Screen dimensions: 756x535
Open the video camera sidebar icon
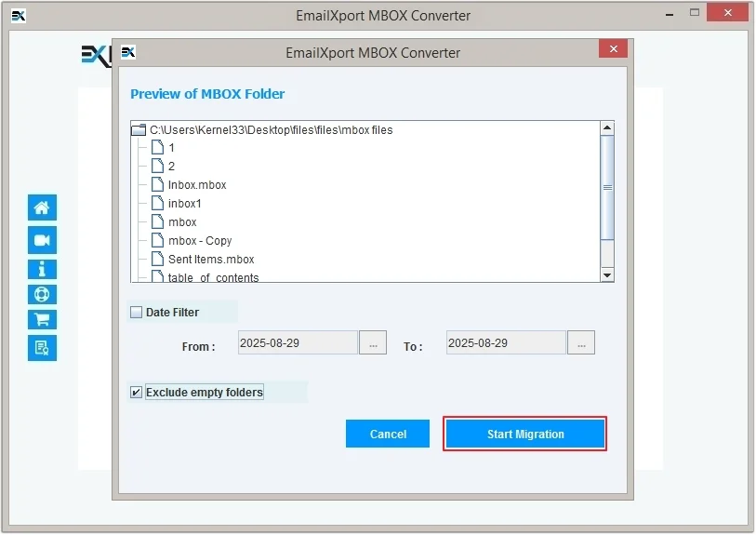(42, 240)
